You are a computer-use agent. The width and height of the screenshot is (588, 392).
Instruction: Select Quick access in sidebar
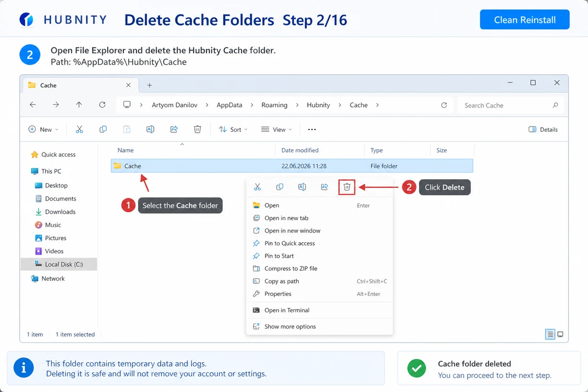click(53, 154)
